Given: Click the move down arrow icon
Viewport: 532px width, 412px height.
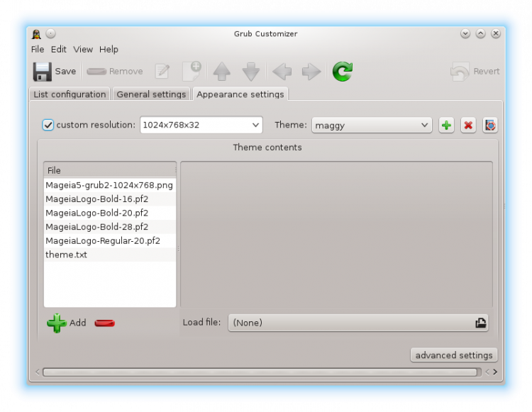Looking at the screenshot, I should 251,72.
